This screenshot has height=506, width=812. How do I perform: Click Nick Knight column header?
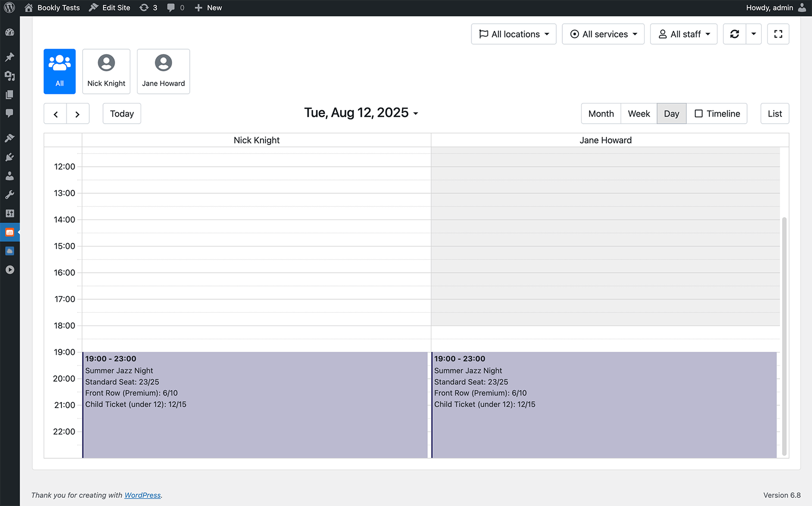(x=256, y=140)
